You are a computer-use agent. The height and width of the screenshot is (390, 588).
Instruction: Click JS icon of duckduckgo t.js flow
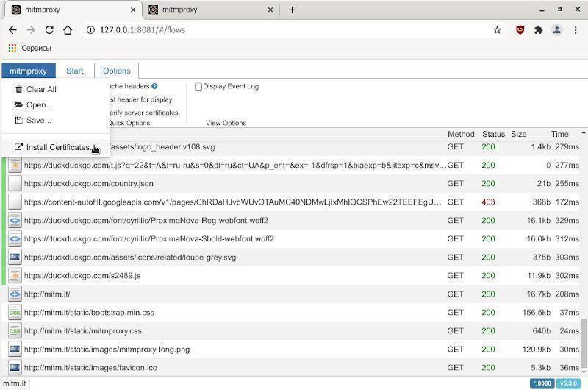pos(15,165)
